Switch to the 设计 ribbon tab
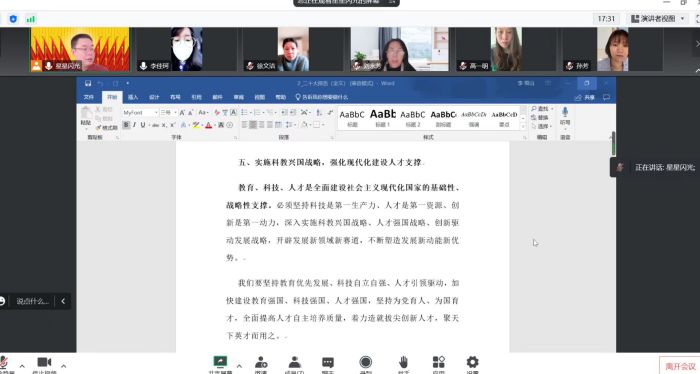 (x=154, y=97)
